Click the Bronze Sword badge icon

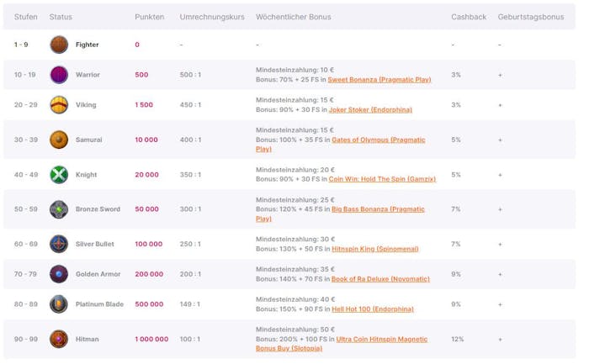[59, 209]
